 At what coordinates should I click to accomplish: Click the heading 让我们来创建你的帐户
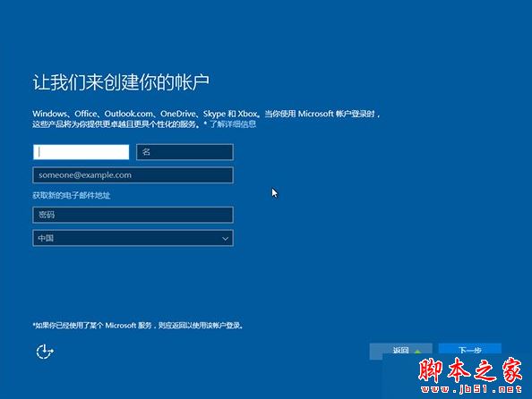coord(121,82)
